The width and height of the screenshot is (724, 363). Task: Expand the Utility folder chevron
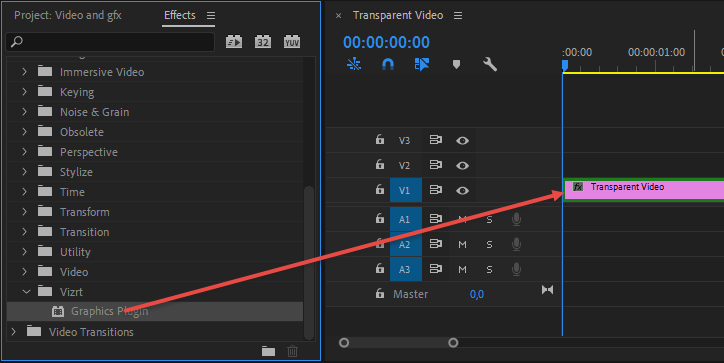coord(24,252)
